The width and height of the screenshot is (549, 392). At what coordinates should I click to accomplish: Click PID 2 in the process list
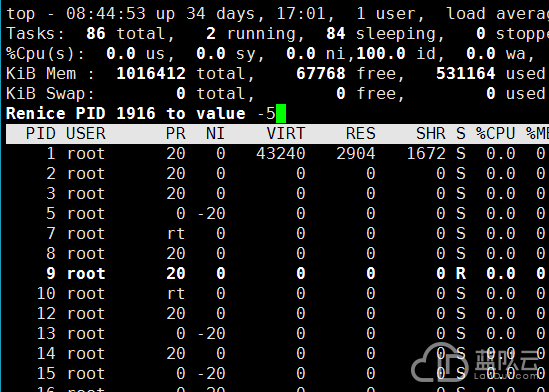click(51, 173)
